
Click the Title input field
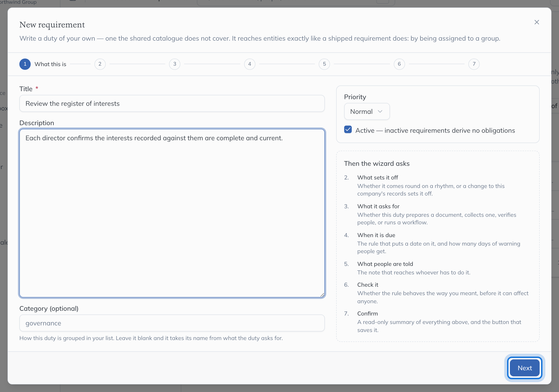(x=172, y=103)
